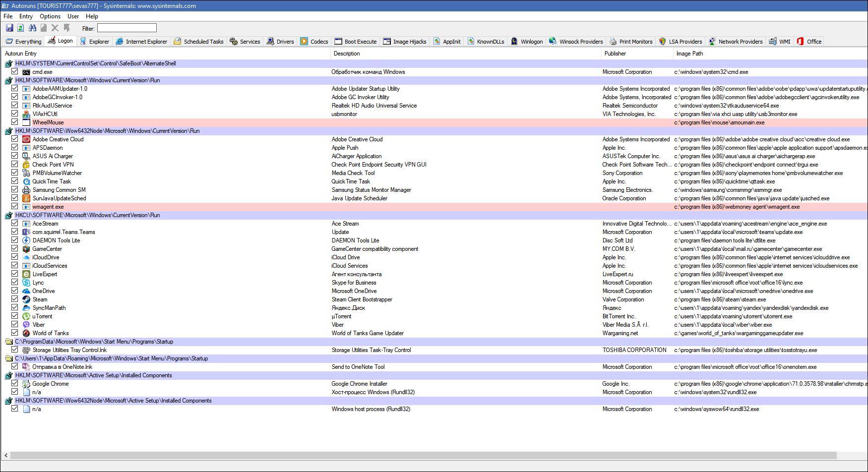Click the GameCenter entry icon
The width and height of the screenshot is (868, 472).
pyautogui.click(x=26, y=249)
